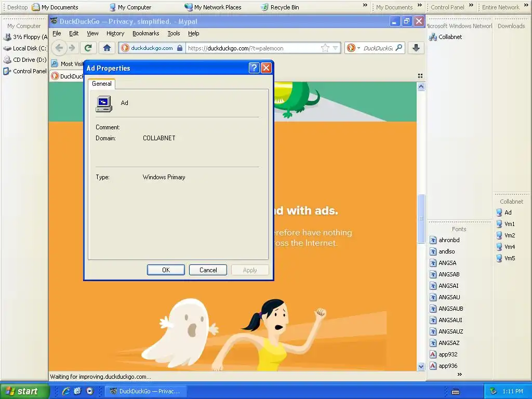
Task: Open the History menu
Action: 115,33
